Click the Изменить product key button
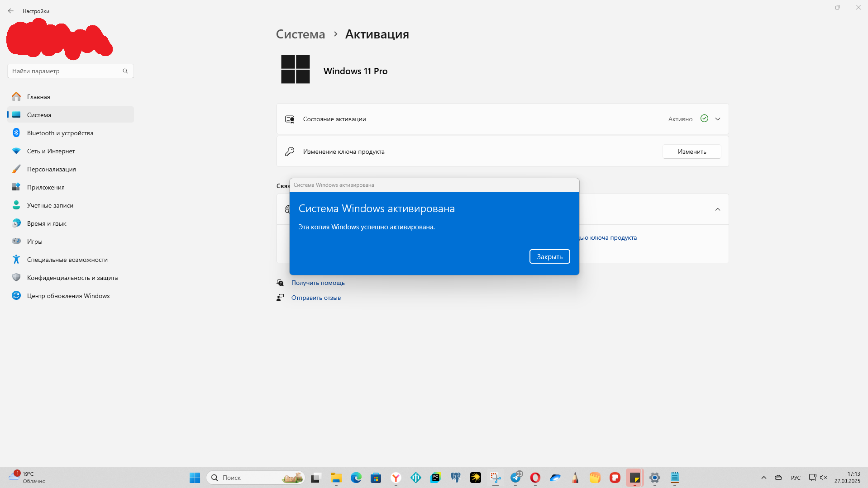The width and height of the screenshot is (868, 488). (692, 152)
